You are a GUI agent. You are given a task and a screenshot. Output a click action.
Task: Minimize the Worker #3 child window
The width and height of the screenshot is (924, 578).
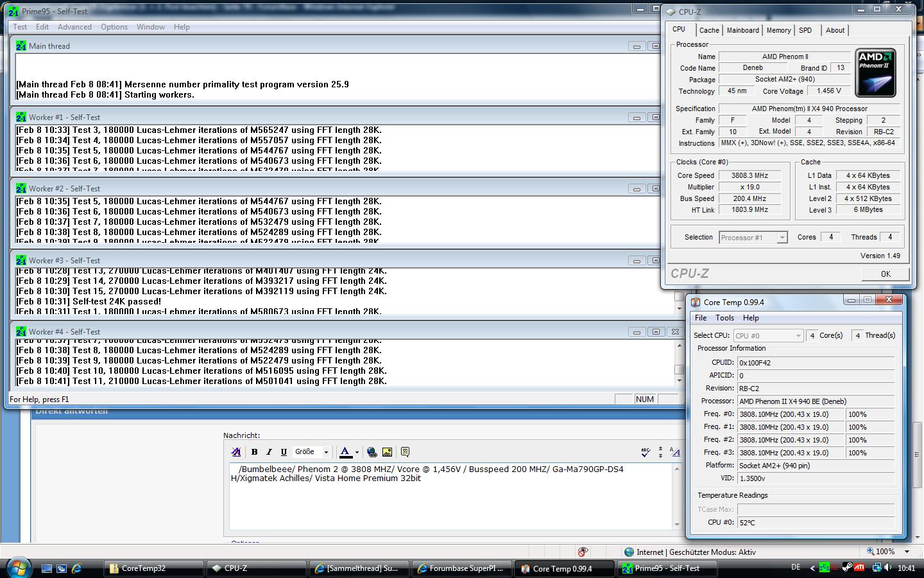637,260
